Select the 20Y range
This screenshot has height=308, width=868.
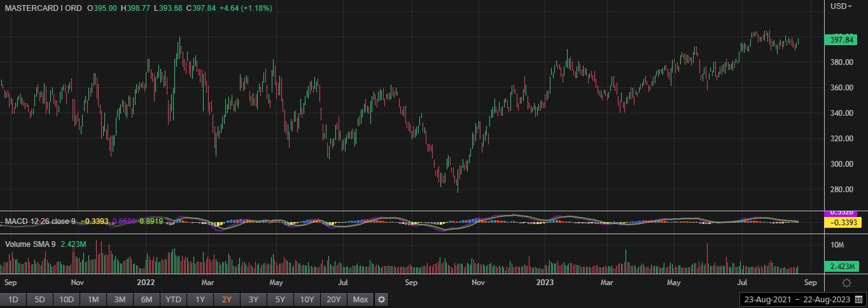333,299
